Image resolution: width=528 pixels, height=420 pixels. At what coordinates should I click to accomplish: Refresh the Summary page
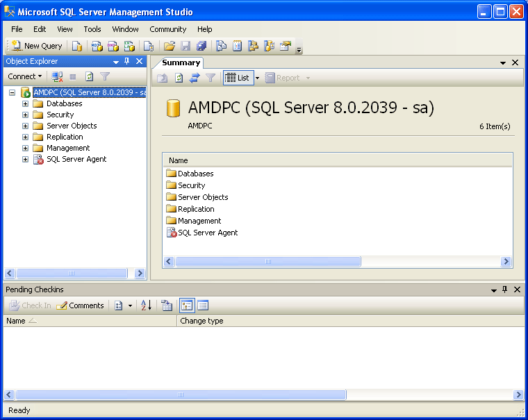coord(179,78)
